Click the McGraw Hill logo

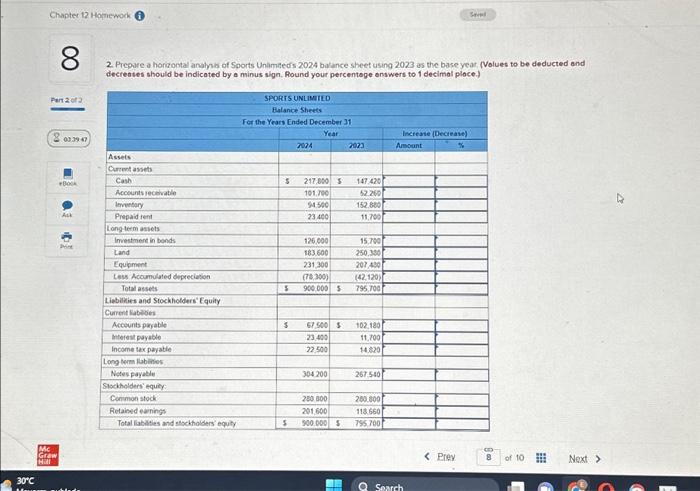(x=48, y=455)
